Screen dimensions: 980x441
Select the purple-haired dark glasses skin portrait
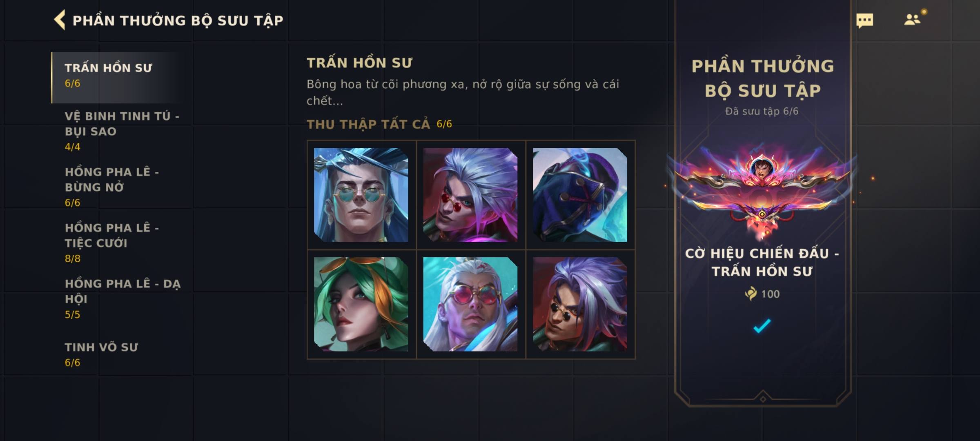coord(580,304)
